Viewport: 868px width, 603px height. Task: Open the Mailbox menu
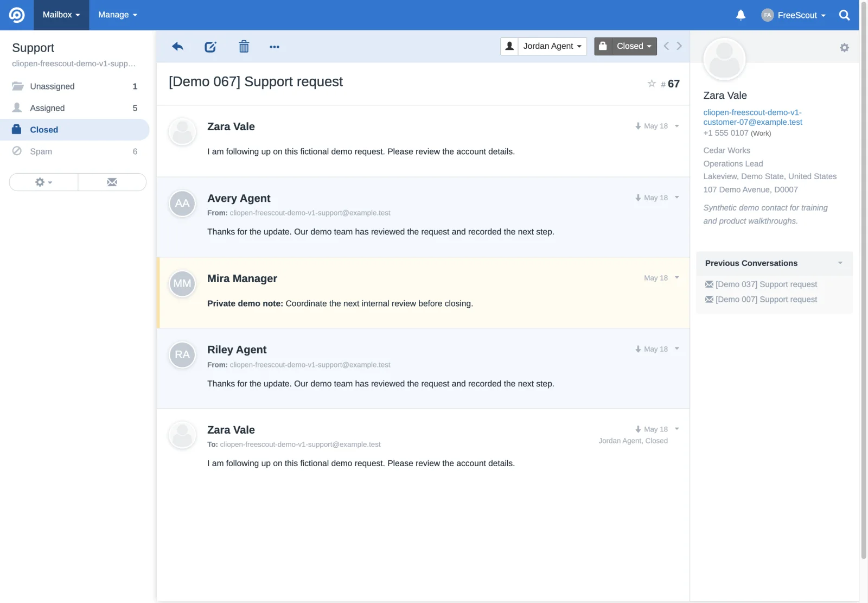(61, 15)
